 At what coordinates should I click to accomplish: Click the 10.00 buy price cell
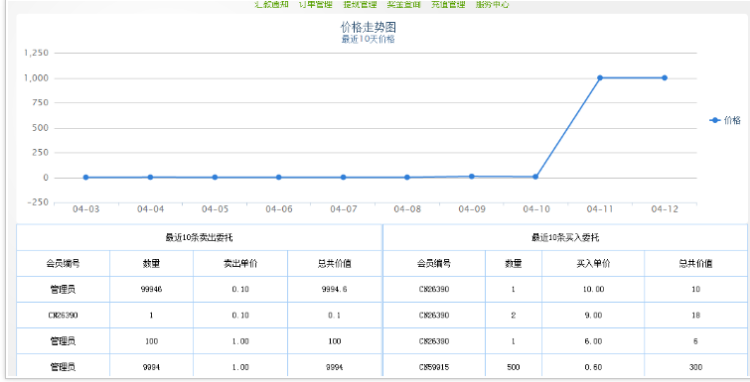pos(594,289)
